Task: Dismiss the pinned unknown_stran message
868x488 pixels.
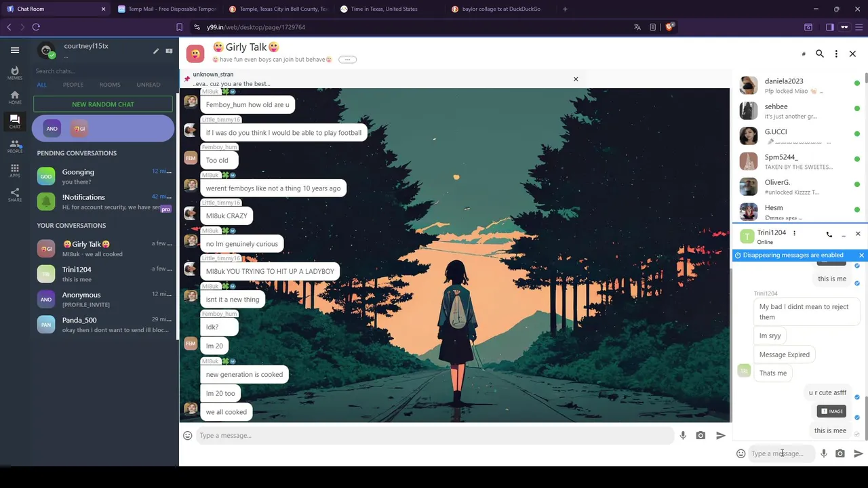Action: click(x=576, y=79)
